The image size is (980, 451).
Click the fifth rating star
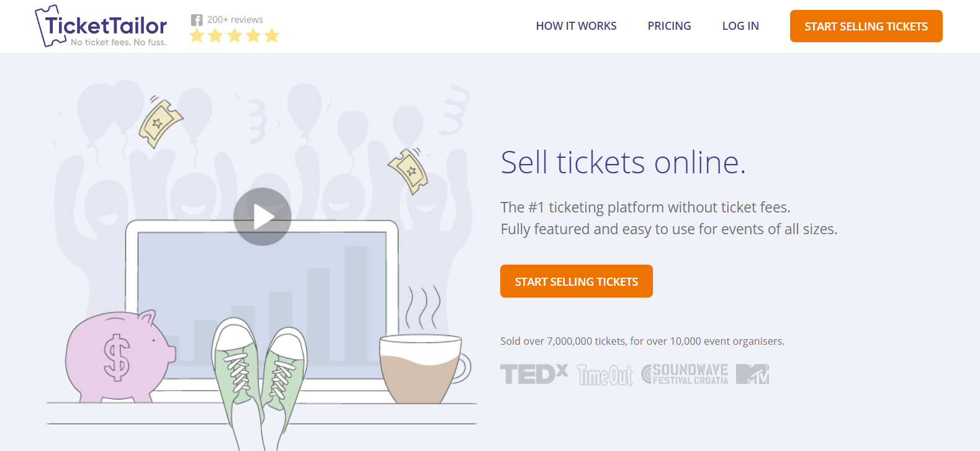point(271,35)
